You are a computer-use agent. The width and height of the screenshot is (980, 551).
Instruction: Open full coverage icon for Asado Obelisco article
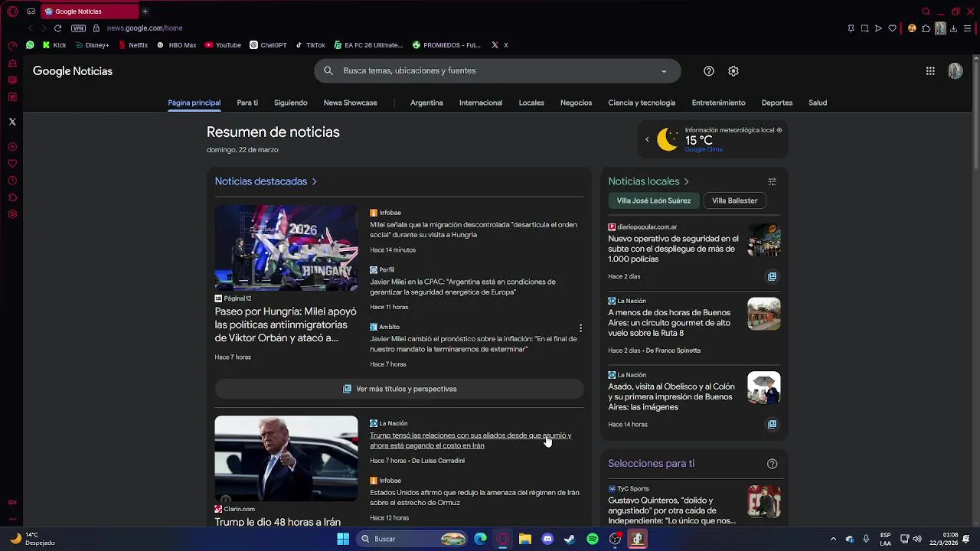coord(772,424)
